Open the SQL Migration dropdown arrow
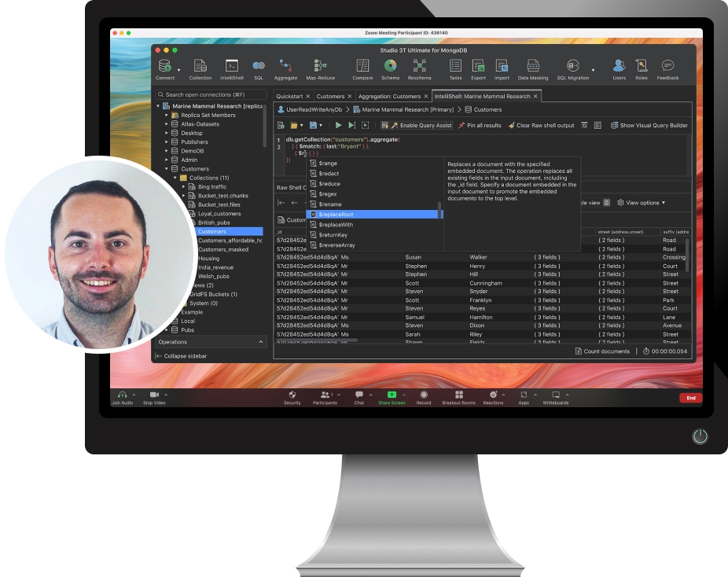728x577 pixels. click(593, 70)
